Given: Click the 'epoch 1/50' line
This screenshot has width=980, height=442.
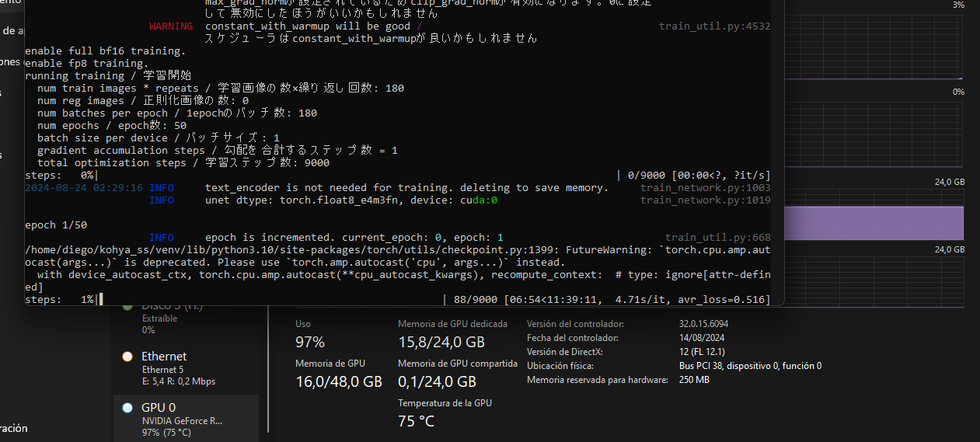Looking at the screenshot, I should click(56, 225).
